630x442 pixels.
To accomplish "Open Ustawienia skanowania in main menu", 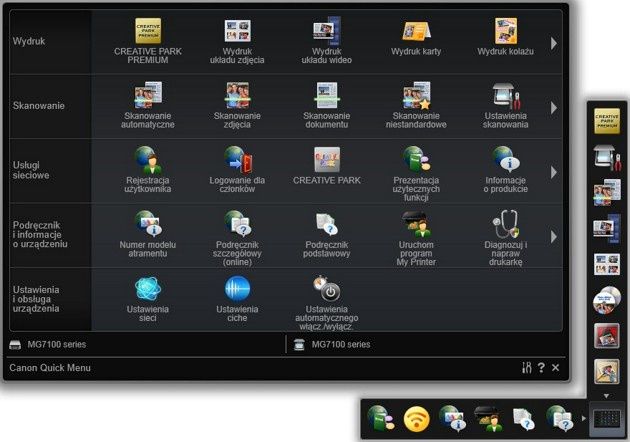I will [505, 105].
